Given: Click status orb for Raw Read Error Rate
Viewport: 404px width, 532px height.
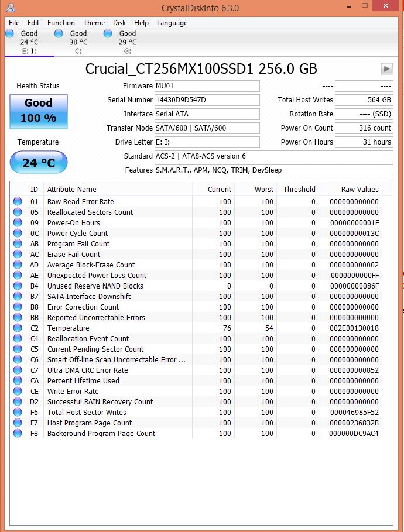Looking at the screenshot, I should [18, 201].
